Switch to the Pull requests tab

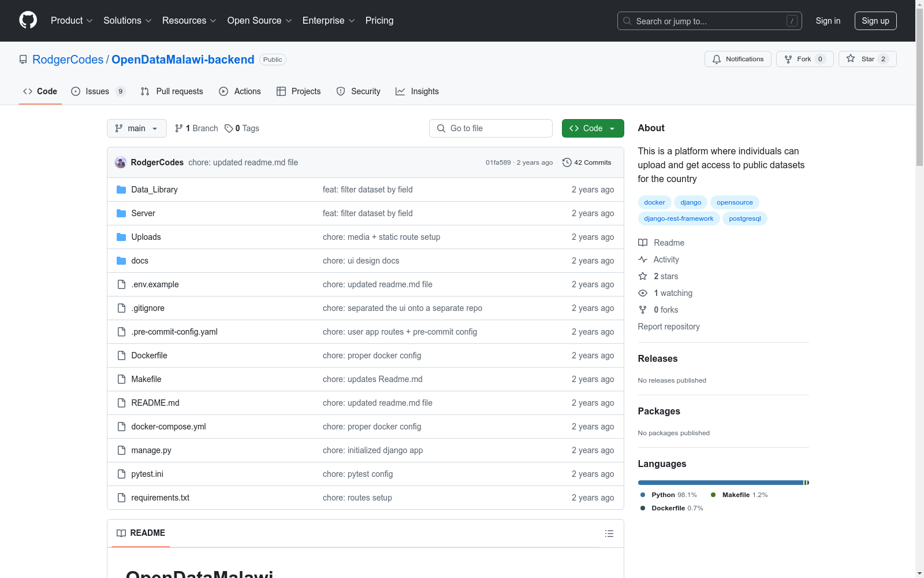172,91
